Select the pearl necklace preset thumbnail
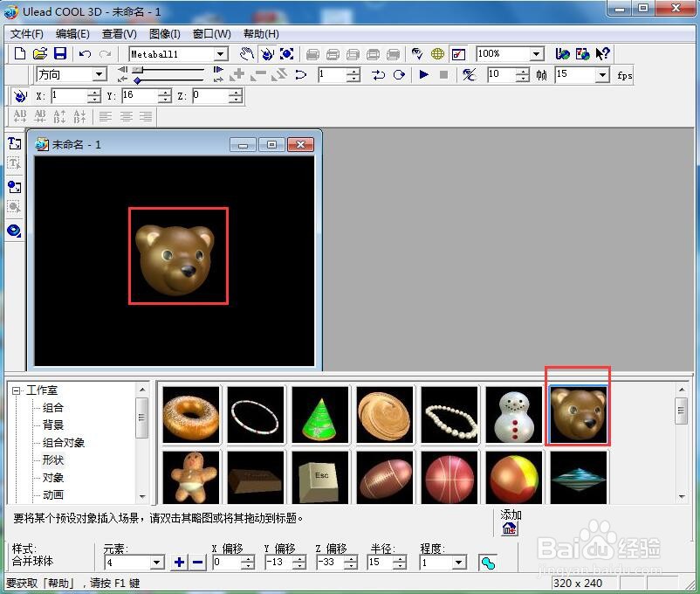Screen dimensions: 700x594 click(450, 415)
